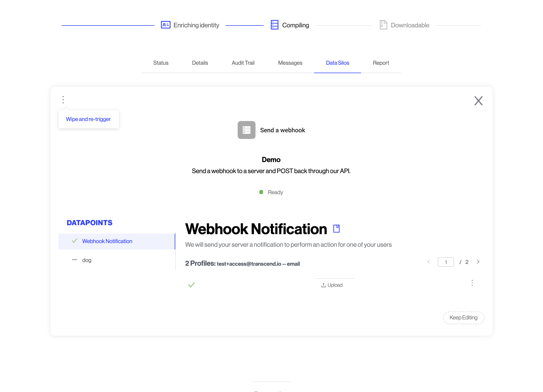Screen dimensions: 543x392
Task: Click the DATAPOINTS heading
Action: [x=89, y=223]
